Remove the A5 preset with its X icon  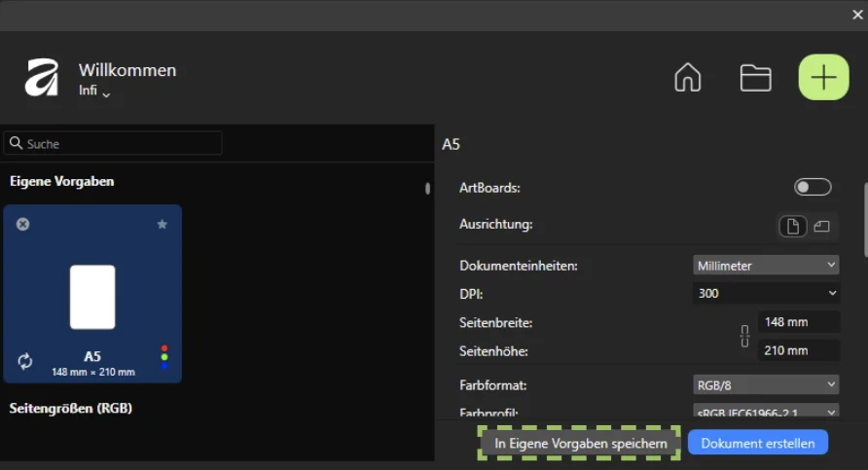22,224
